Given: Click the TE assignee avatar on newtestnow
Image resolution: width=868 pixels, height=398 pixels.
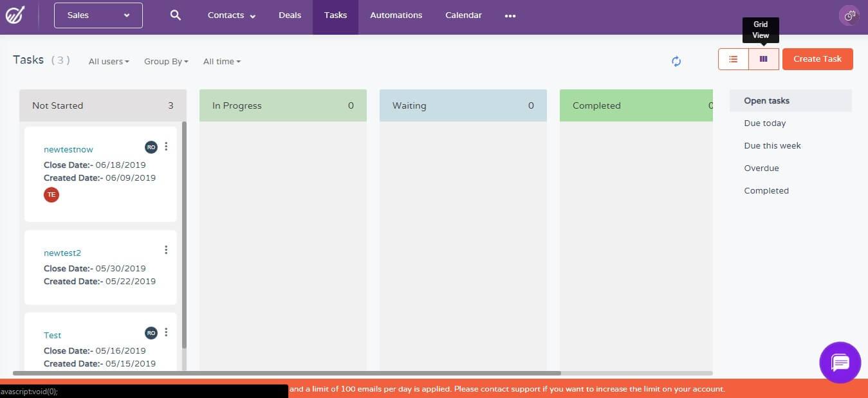Looking at the screenshot, I should click(x=51, y=194).
